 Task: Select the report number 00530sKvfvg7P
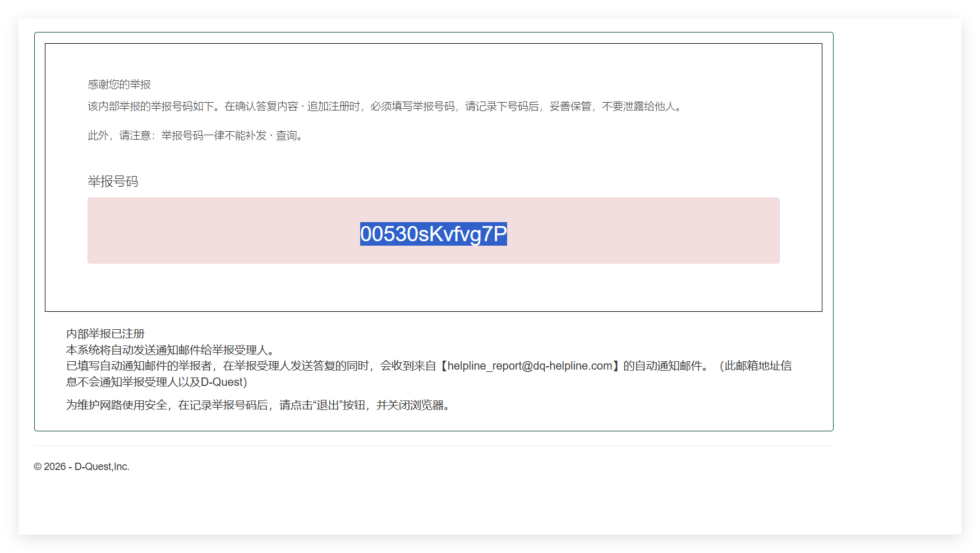(x=433, y=235)
